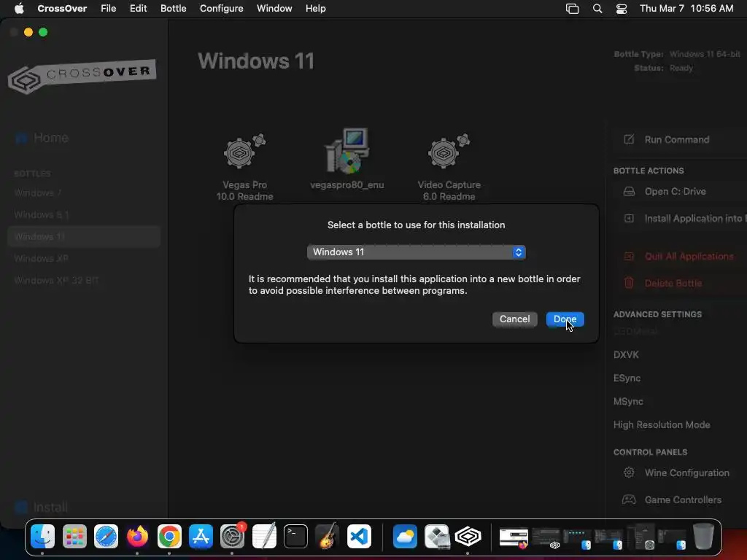Open the Apple menu
The image size is (747, 560).
pyautogui.click(x=19, y=9)
